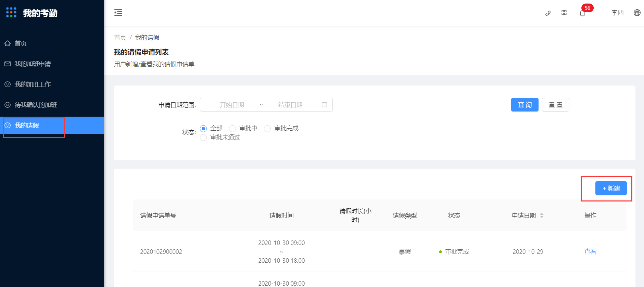The image size is (644, 287).
Task: Click the 请假类型 column header
Action: coord(405,216)
